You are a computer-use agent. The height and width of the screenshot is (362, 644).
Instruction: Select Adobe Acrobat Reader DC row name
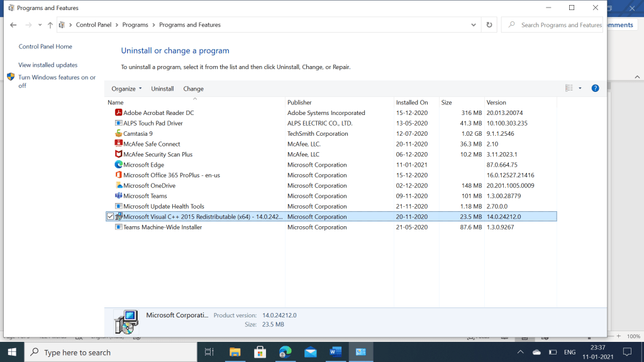(158, 112)
